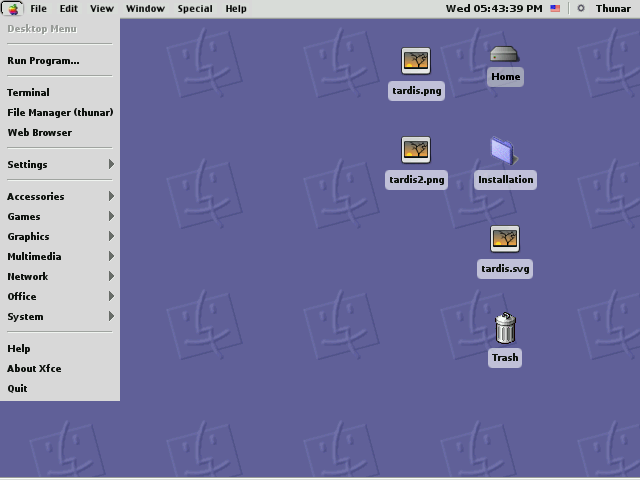Image resolution: width=640 pixels, height=480 pixels.
Task: Click the tardis.svg file name label
Action: 505,269
